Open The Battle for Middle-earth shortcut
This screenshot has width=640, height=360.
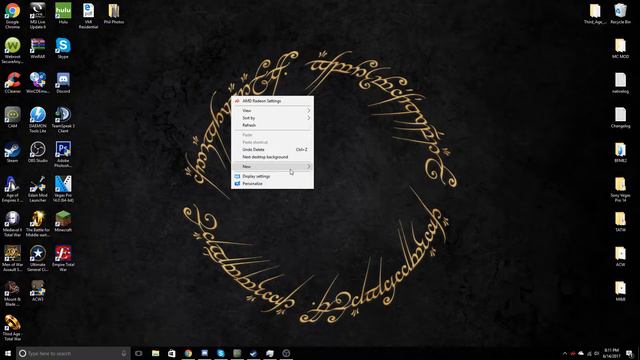[38, 224]
